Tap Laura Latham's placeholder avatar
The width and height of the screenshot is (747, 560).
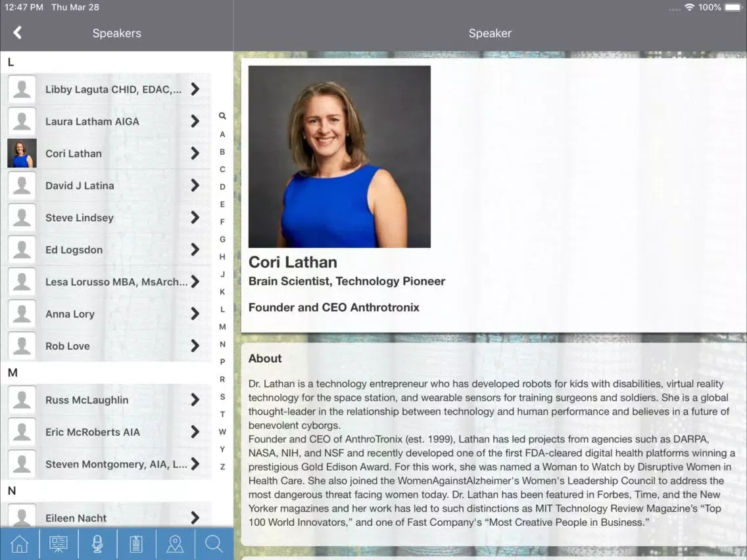(x=22, y=121)
